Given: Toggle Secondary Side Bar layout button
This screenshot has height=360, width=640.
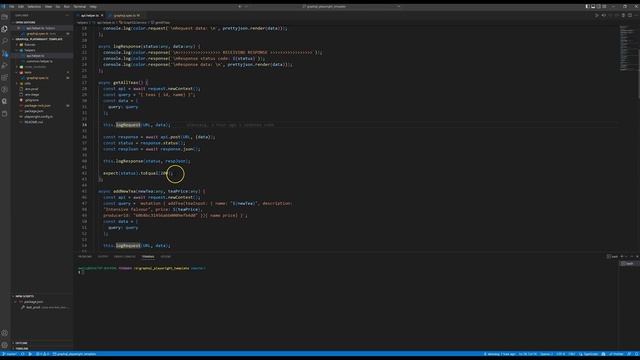Looking at the screenshot, I should (x=599, y=7).
